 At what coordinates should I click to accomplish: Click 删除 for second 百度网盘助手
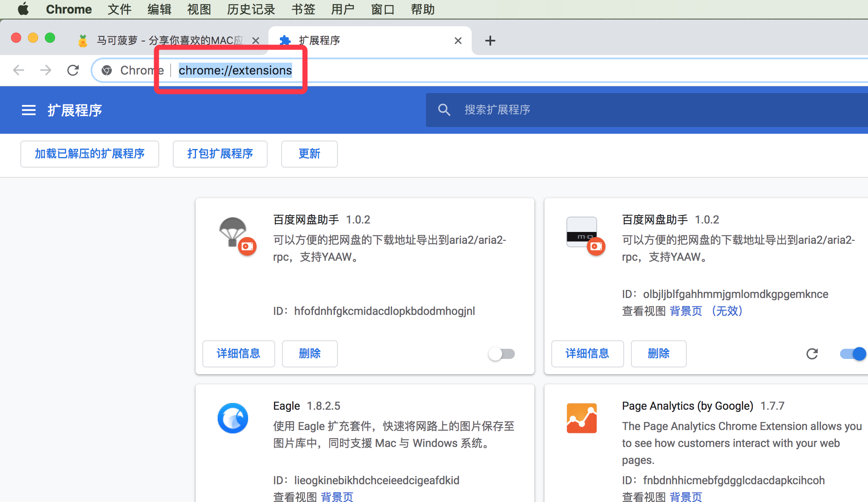pyautogui.click(x=659, y=354)
